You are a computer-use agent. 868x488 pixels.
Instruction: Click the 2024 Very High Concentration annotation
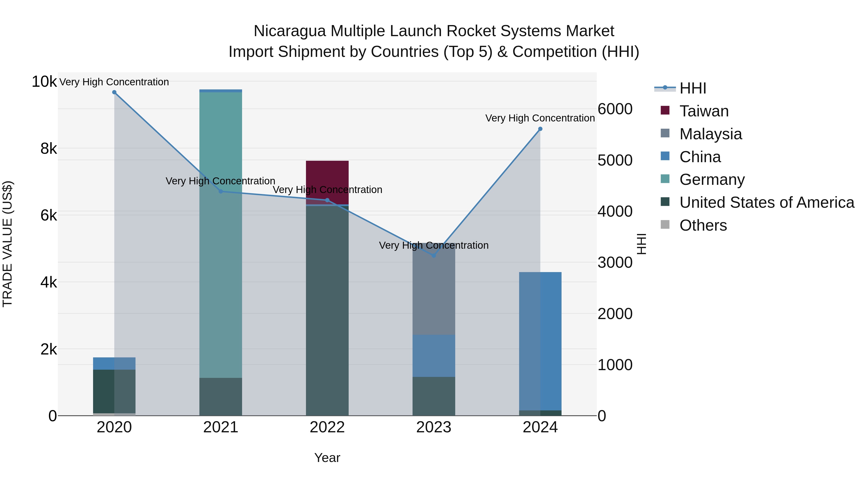(540, 118)
